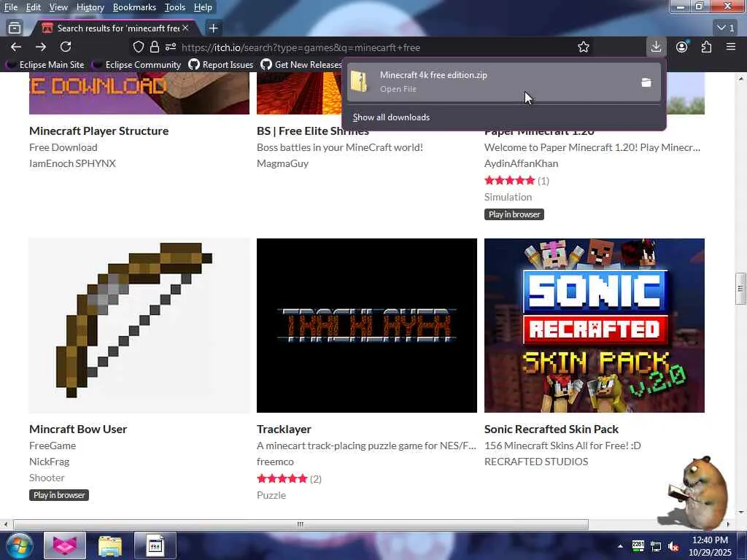Click the vertical scrollbar thumb
The width and height of the screenshot is (747, 560).
pyautogui.click(x=740, y=289)
